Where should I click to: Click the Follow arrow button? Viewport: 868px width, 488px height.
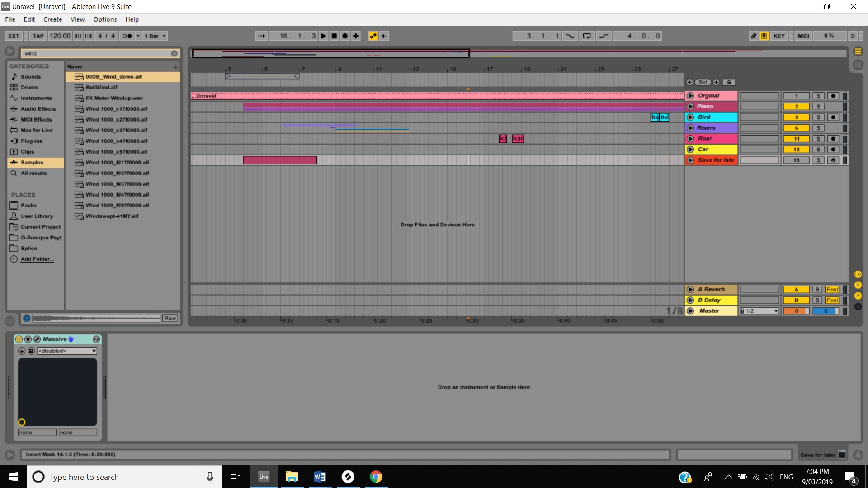262,36
